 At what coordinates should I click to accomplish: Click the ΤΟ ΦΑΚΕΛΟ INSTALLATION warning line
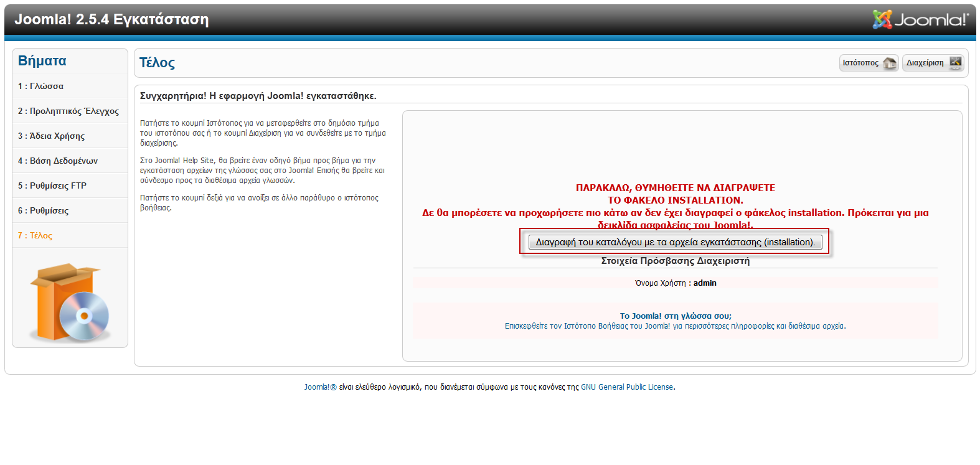pyautogui.click(x=676, y=200)
